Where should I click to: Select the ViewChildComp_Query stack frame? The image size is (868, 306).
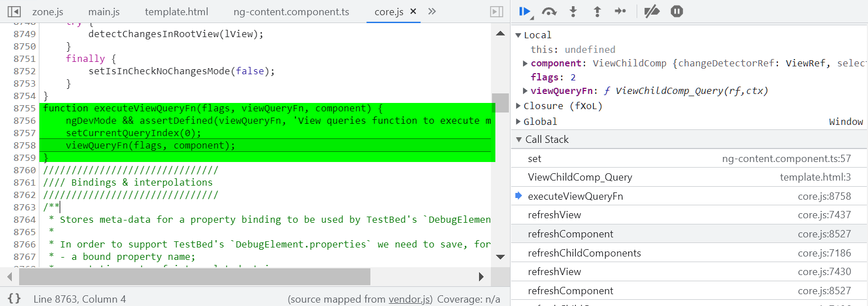(x=690, y=177)
